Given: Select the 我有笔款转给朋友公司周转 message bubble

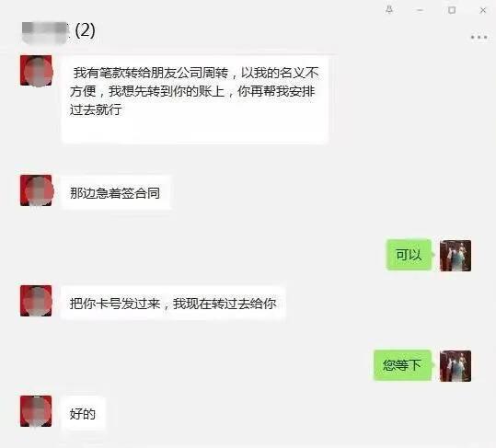Looking at the screenshot, I should click(195, 100).
